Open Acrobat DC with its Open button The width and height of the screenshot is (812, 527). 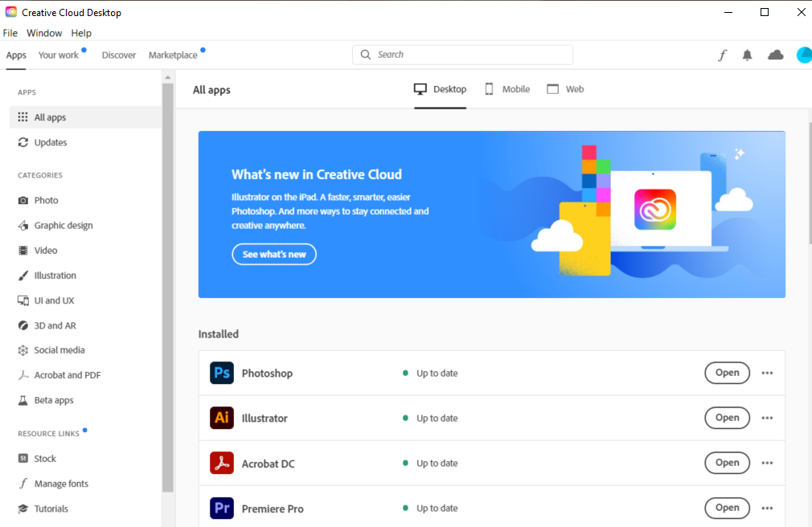point(727,463)
